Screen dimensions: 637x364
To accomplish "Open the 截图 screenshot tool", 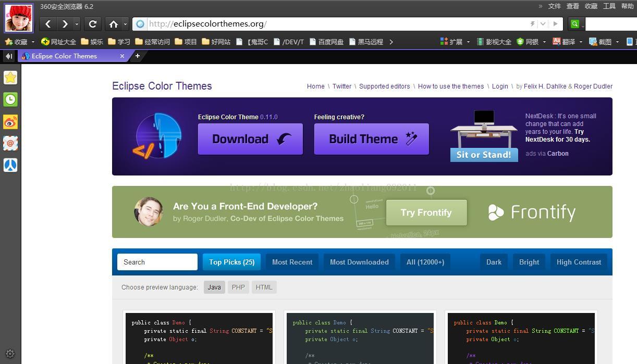I will pyautogui.click(x=600, y=42).
